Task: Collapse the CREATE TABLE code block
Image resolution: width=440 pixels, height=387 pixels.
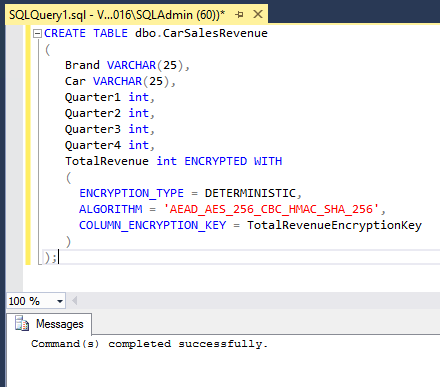Action: (37, 33)
